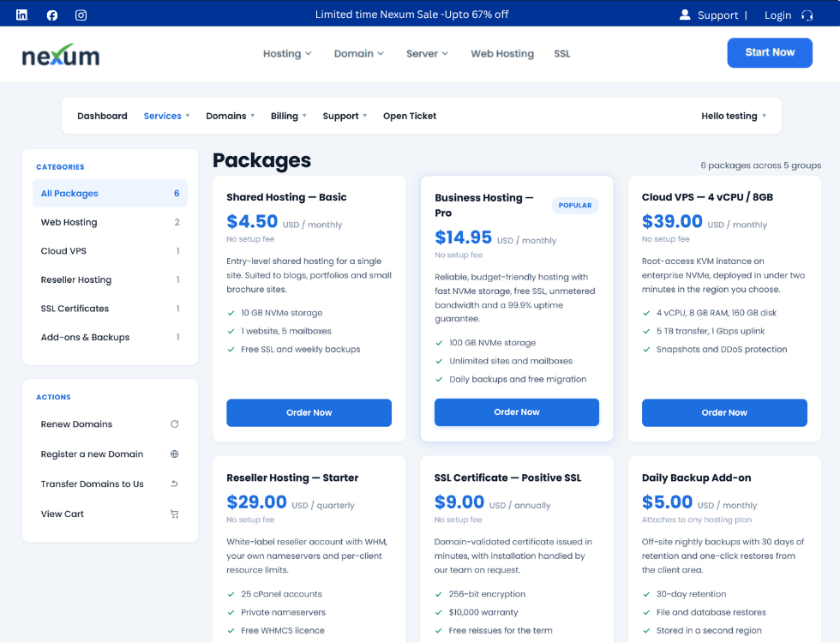This screenshot has height=643, width=840.
Task: Order the Business Hosting Pro package
Action: [516, 412]
